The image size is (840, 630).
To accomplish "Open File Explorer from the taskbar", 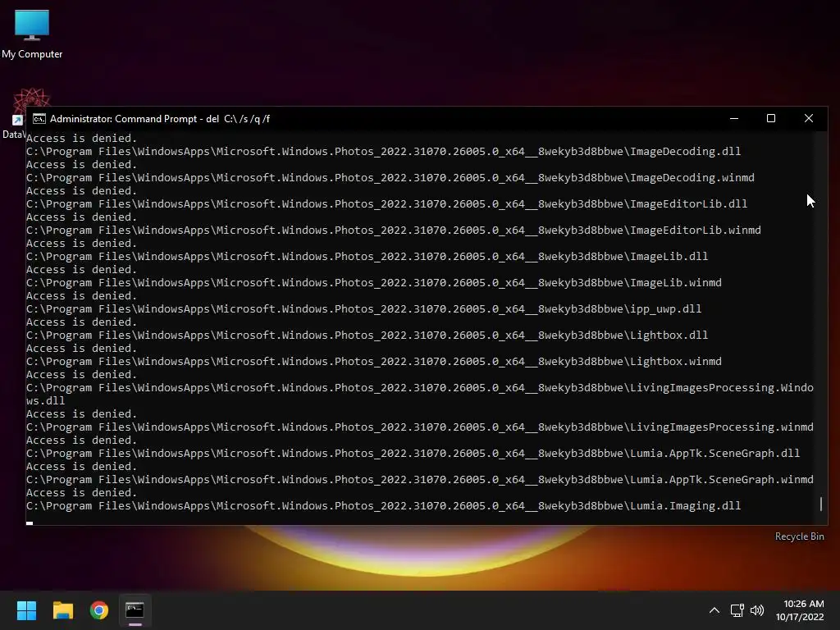I will click(x=62, y=610).
